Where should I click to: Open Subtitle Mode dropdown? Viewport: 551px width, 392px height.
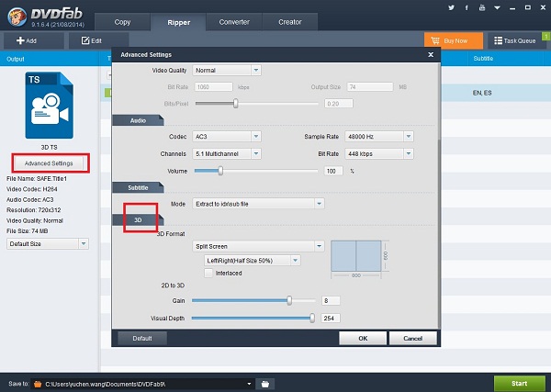click(x=258, y=204)
